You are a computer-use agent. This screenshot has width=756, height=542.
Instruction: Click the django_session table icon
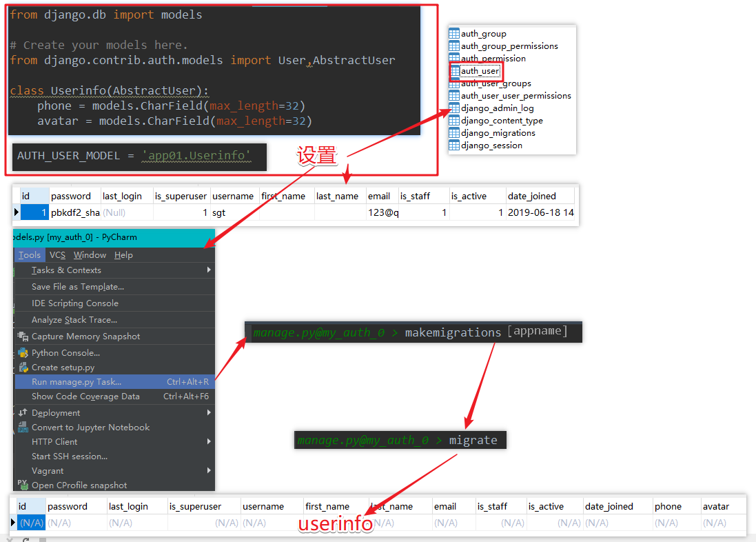point(453,145)
